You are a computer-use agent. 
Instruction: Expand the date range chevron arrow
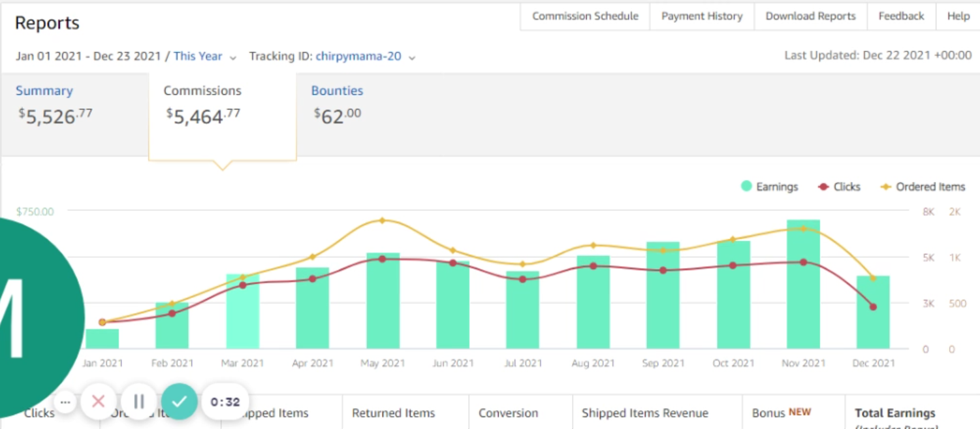click(232, 57)
